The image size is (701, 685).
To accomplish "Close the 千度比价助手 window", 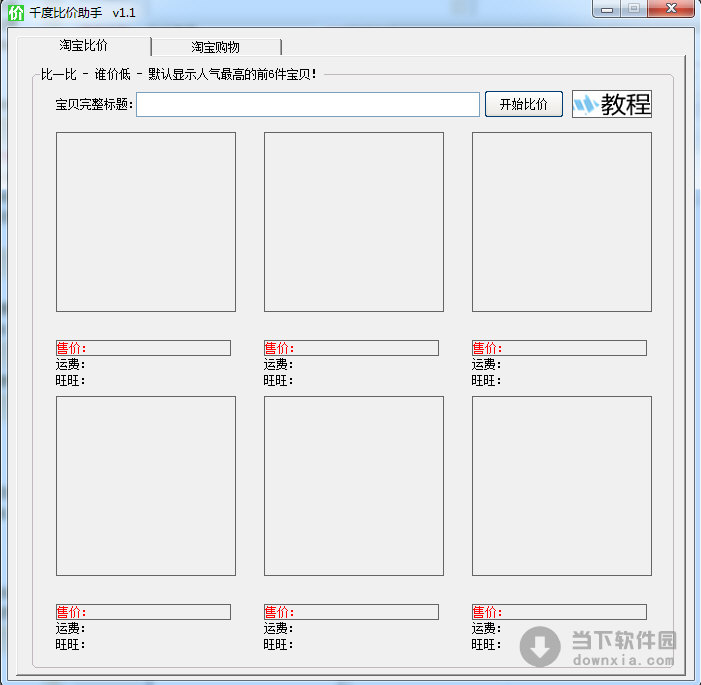I will (671, 8).
